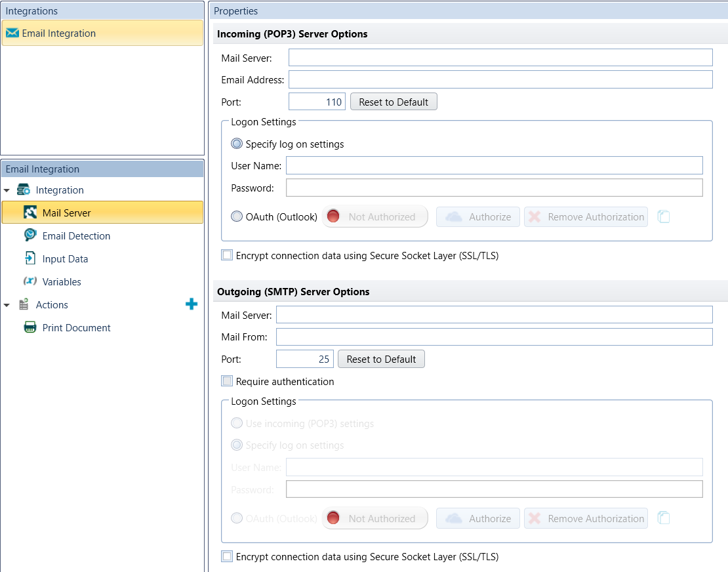The image size is (728, 572).
Task: Focus the incoming Mail Server field
Action: (x=500, y=58)
